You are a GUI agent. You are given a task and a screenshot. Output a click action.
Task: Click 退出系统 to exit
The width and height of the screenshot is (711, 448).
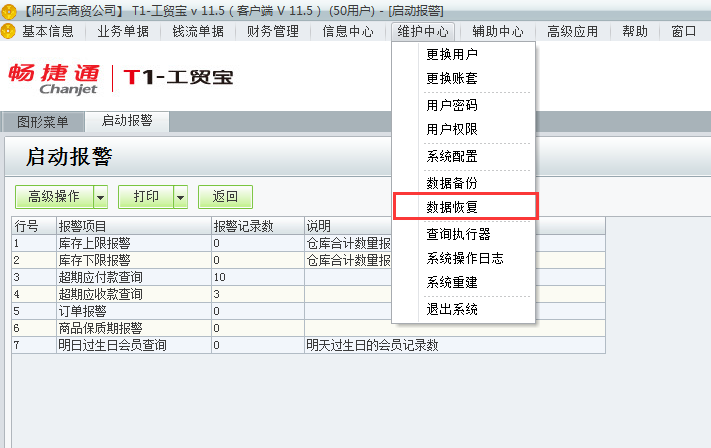pyautogui.click(x=452, y=309)
